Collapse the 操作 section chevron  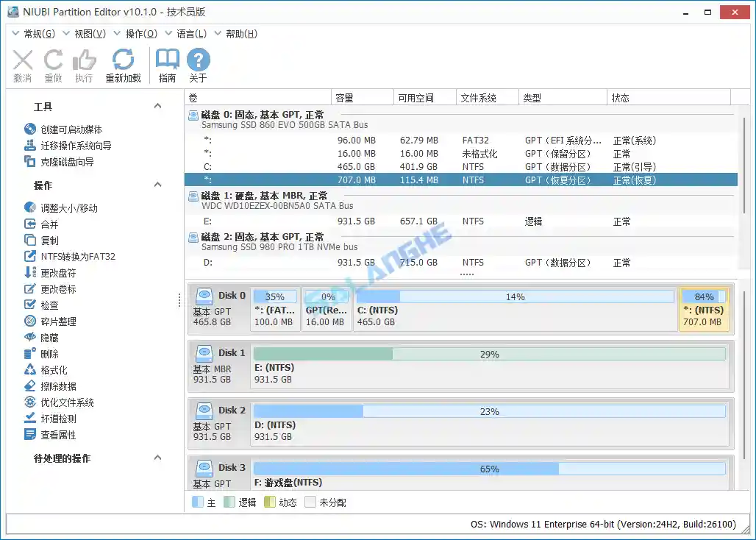(x=157, y=185)
